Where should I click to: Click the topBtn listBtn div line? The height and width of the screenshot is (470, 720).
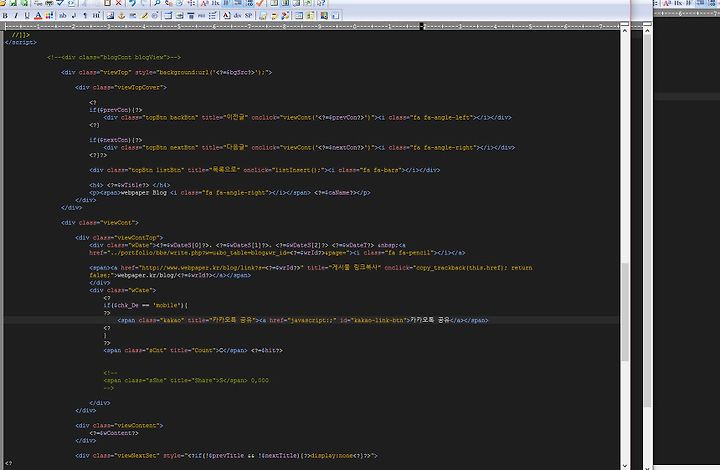click(264, 170)
